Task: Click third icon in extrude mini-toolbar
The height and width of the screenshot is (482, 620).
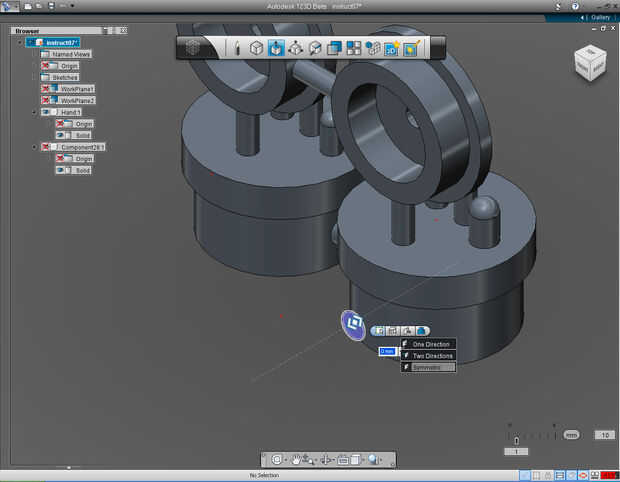Action: tap(407, 331)
